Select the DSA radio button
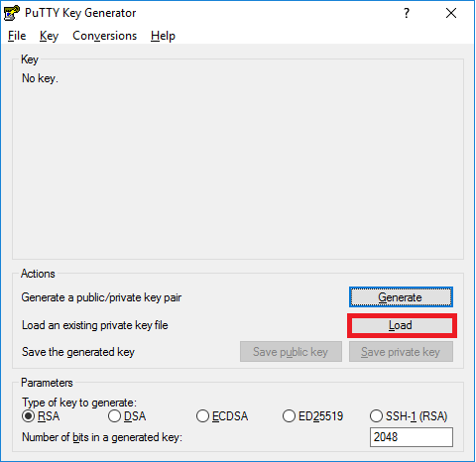The width and height of the screenshot is (476, 462). [127, 415]
